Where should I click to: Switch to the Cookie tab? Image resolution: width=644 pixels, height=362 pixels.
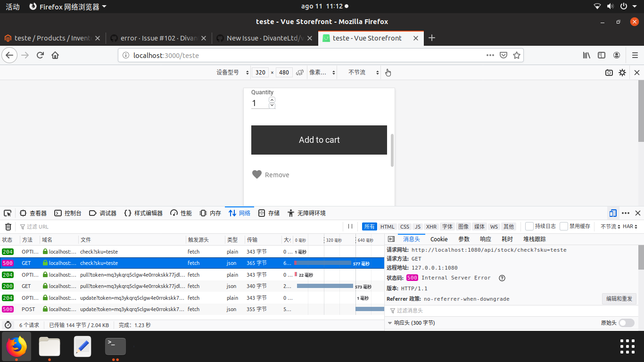439,239
